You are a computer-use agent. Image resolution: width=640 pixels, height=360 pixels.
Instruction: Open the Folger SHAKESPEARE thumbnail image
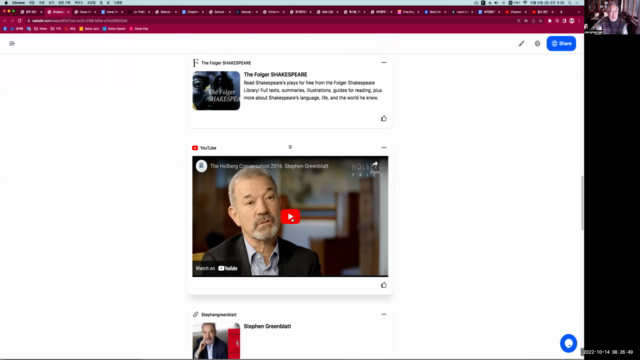coord(216,91)
